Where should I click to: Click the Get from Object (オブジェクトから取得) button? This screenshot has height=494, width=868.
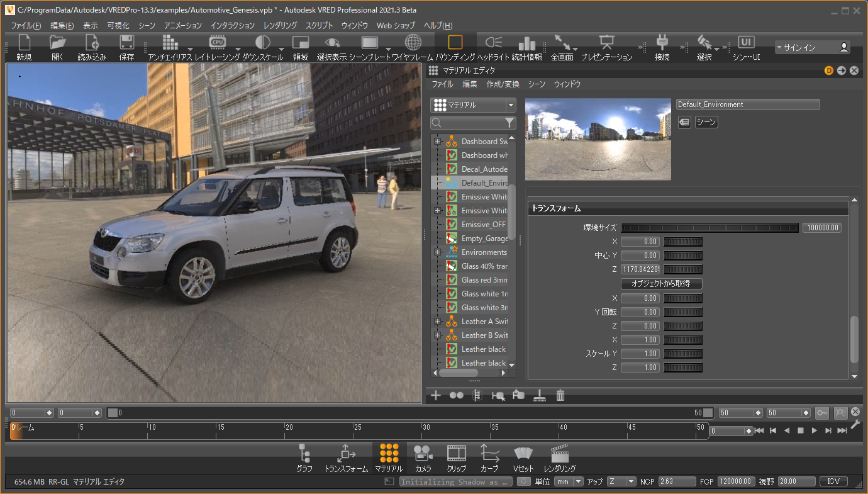pyautogui.click(x=661, y=284)
